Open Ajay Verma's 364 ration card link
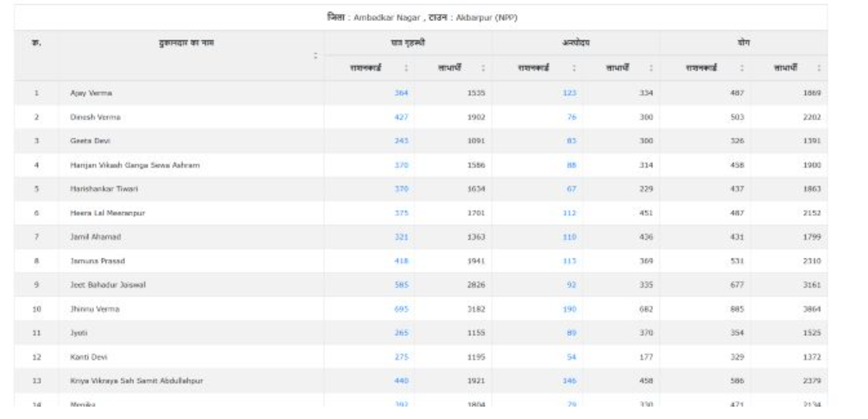Screen dimensions: 868x419 pos(401,93)
